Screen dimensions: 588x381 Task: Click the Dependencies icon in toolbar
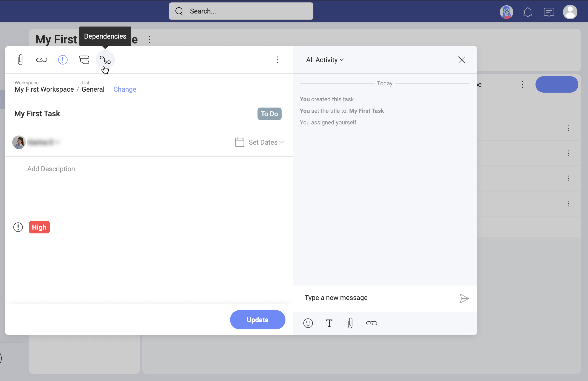click(106, 60)
